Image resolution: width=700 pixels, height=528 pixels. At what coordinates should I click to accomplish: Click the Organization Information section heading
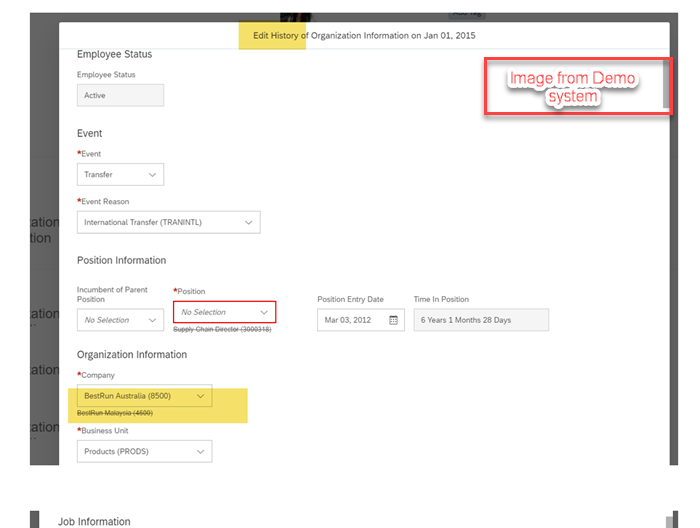(x=132, y=354)
